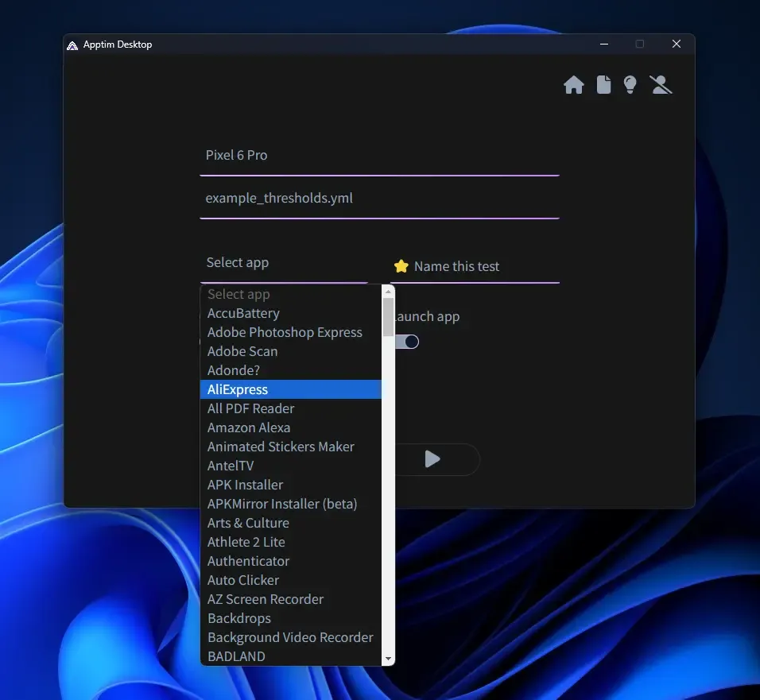Choose All PDF Reader from the list
Screen dimensions: 760x700
[291, 408]
